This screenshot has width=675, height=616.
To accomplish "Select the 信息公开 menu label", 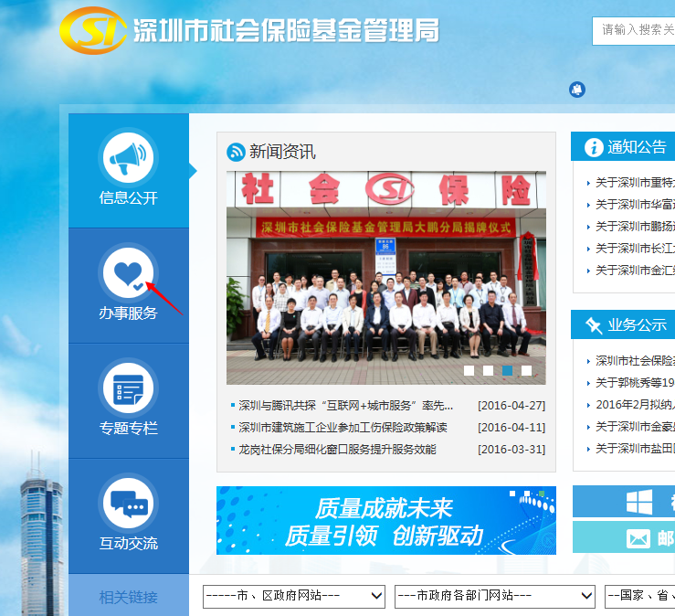I will [x=128, y=197].
